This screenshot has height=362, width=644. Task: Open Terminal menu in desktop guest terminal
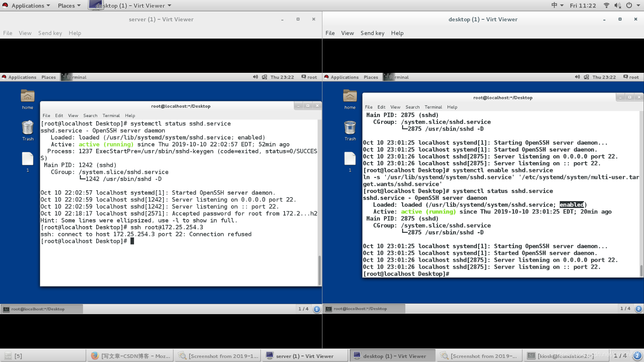click(433, 107)
